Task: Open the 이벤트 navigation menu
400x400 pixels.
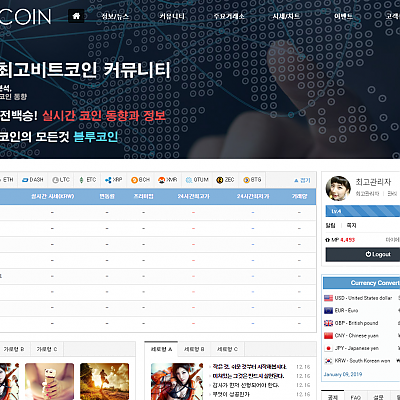Action: coord(343,16)
